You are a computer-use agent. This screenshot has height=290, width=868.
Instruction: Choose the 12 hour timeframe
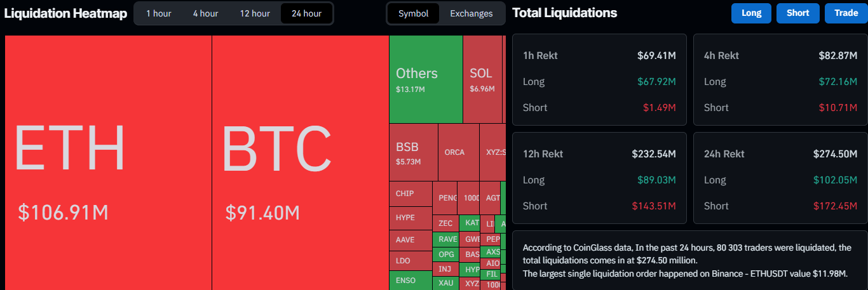255,13
